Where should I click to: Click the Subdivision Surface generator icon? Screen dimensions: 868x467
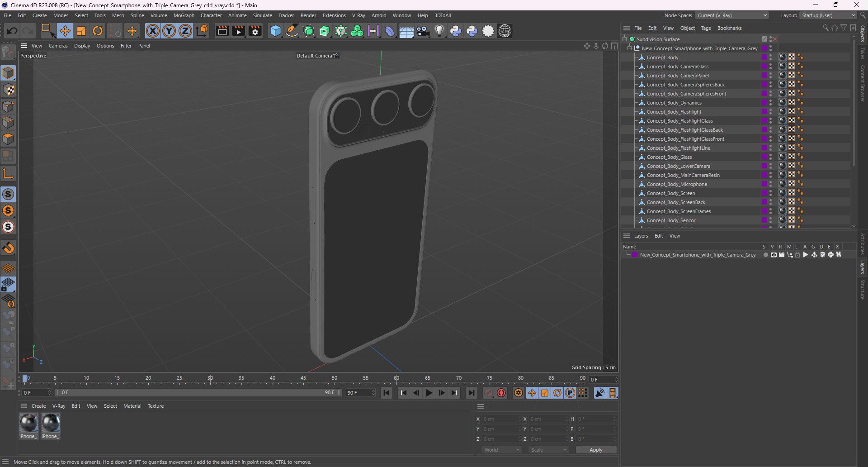[308, 31]
